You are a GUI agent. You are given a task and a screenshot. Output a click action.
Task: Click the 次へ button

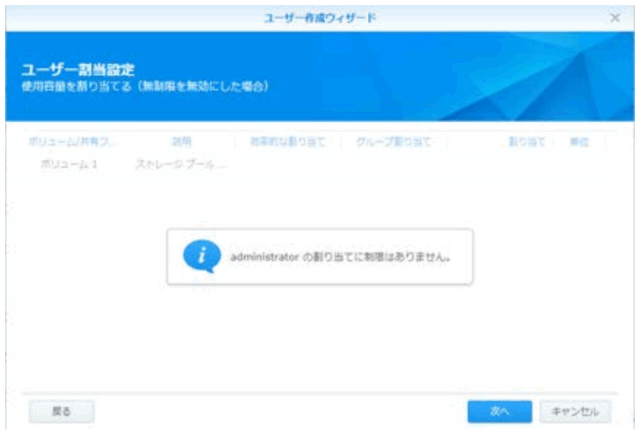pyautogui.click(x=500, y=411)
